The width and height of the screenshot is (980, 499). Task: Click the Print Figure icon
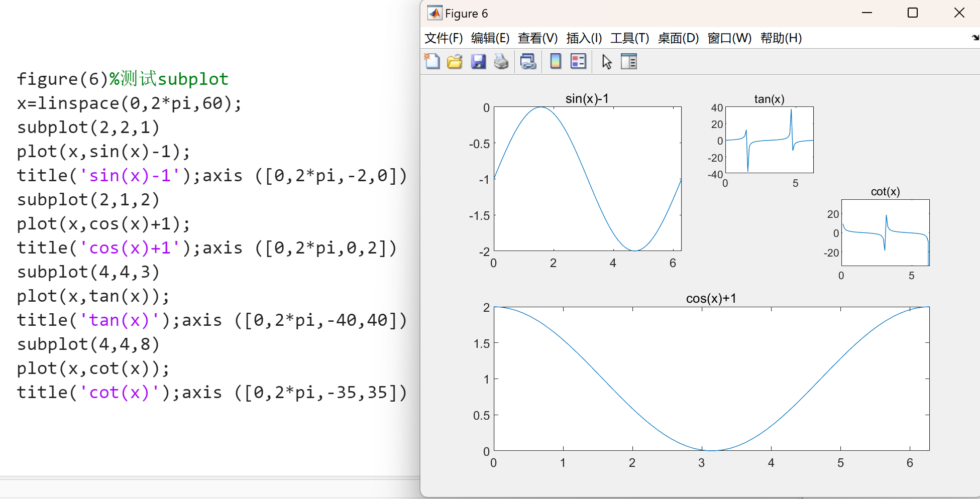click(501, 61)
